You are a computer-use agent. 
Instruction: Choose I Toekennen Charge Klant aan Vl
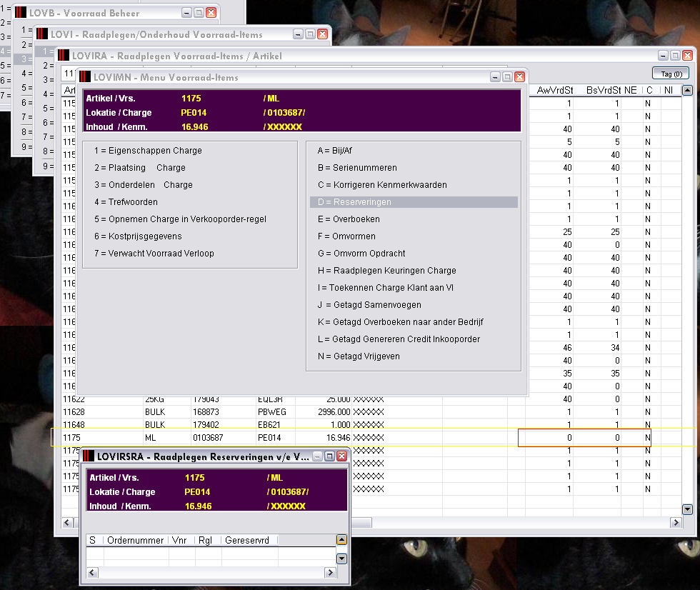tap(386, 288)
